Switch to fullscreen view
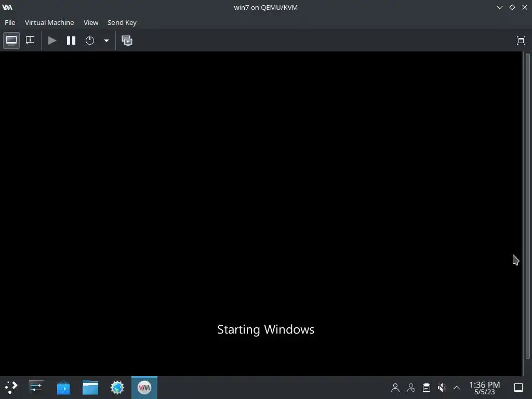This screenshot has width=532, height=399. pyautogui.click(x=521, y=41)
